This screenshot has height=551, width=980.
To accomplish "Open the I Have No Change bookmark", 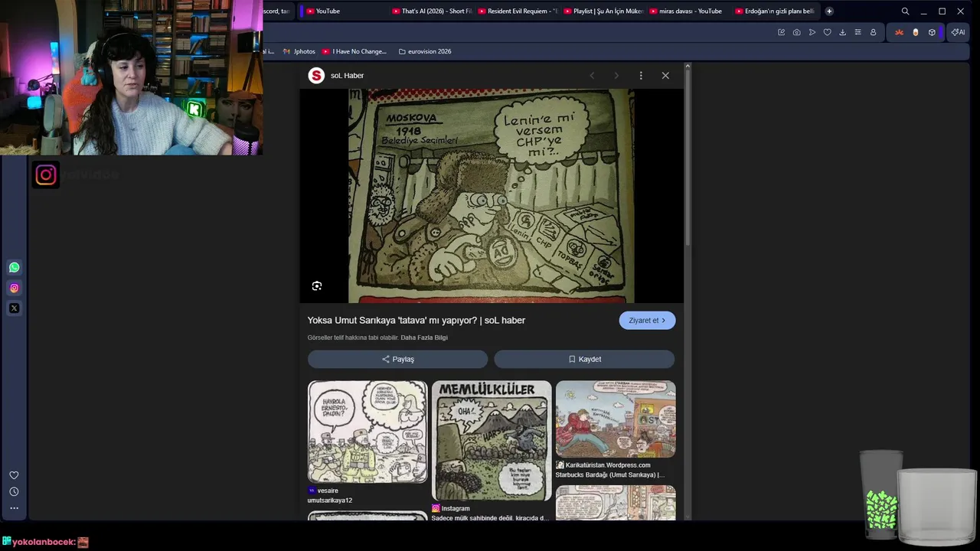I will point(354,51).
